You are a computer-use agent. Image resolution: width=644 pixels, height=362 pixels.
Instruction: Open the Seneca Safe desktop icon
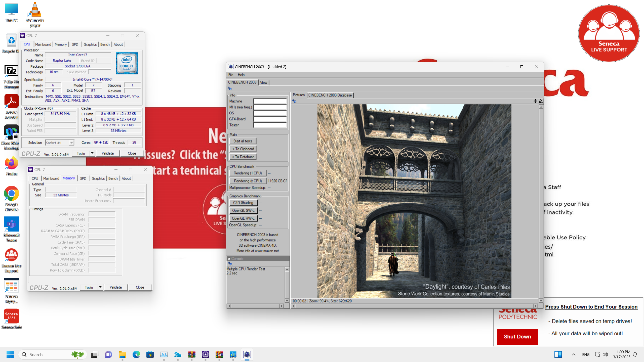click(11, 319)
